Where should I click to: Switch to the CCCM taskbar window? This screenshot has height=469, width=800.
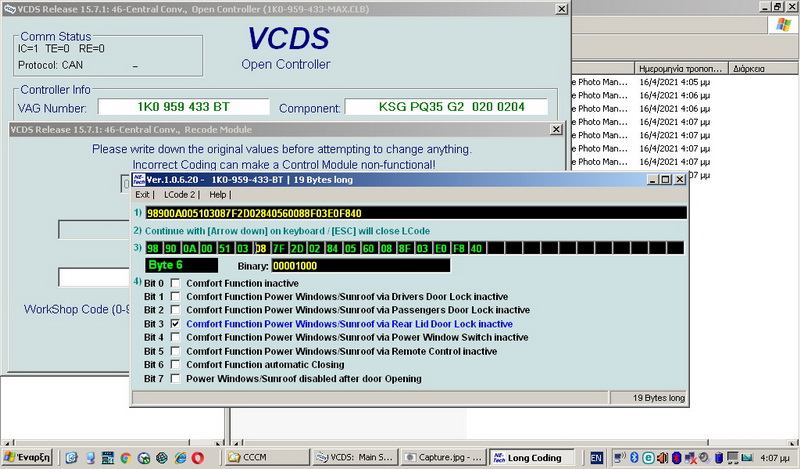267,457
